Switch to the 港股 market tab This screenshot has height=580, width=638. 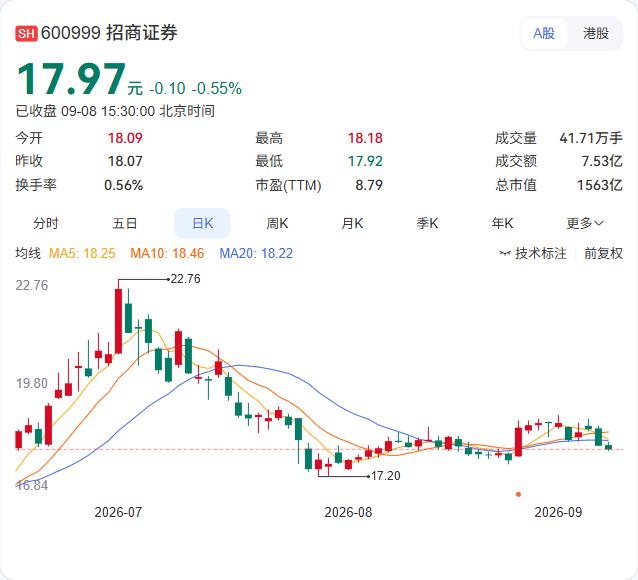595,33
